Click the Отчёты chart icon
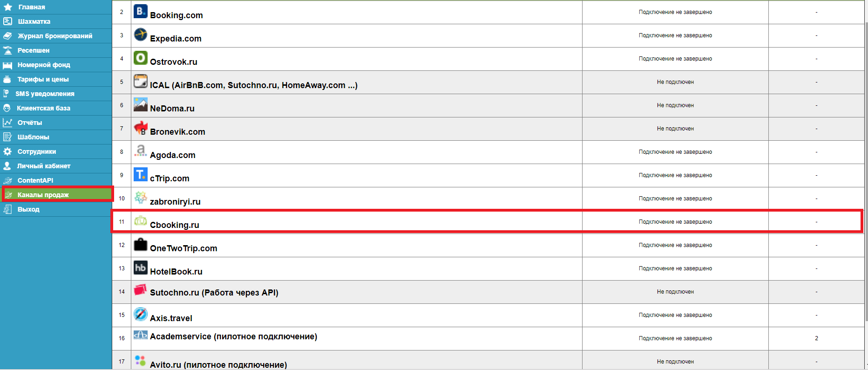Viewport: 868px width, 371px height. coord(7,123)
